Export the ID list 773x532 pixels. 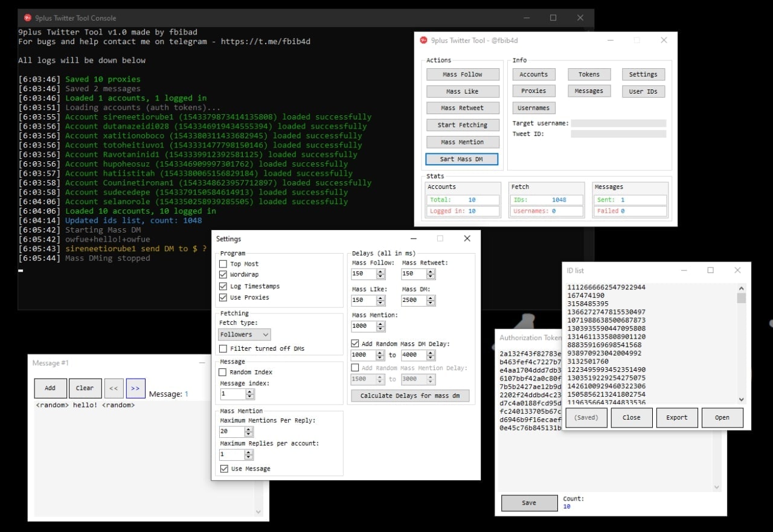[677, 417]
